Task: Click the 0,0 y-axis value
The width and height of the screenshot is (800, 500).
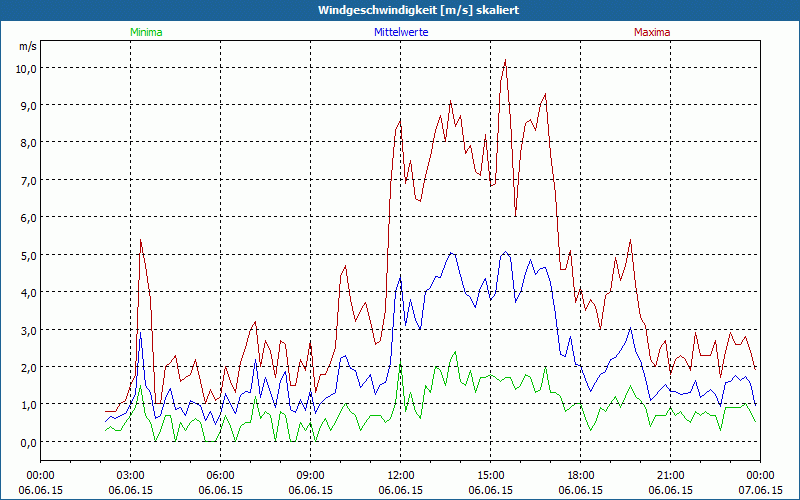Action: (29, 443)
